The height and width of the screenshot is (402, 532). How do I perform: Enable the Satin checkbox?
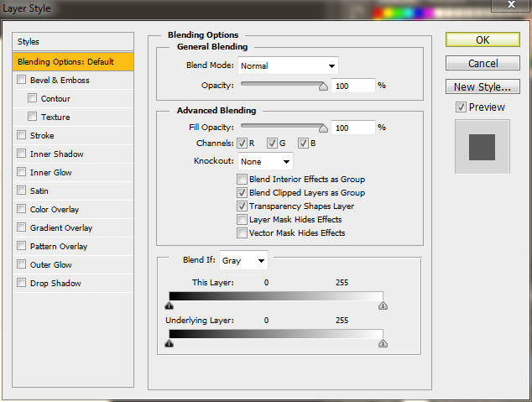[x=21, y=190]
